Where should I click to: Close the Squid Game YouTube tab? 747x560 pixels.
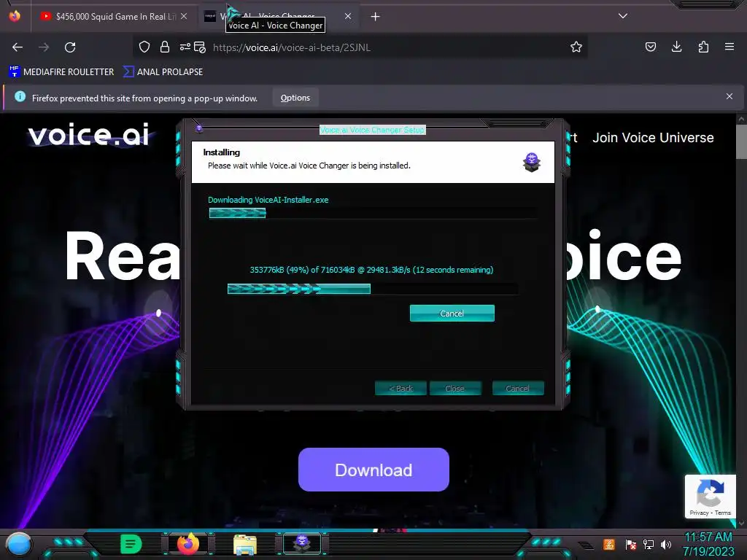pyautogui.click(x=184, y=16)
